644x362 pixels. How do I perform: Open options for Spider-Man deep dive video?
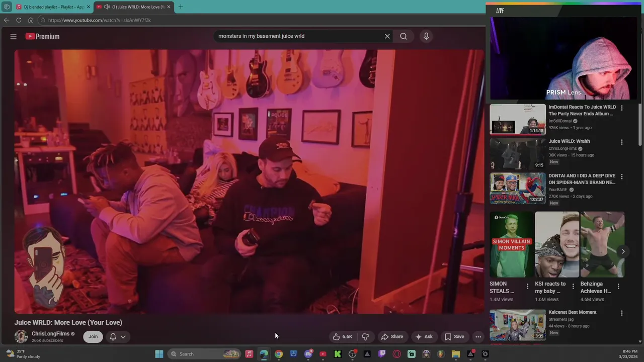[x=622, y=176]
